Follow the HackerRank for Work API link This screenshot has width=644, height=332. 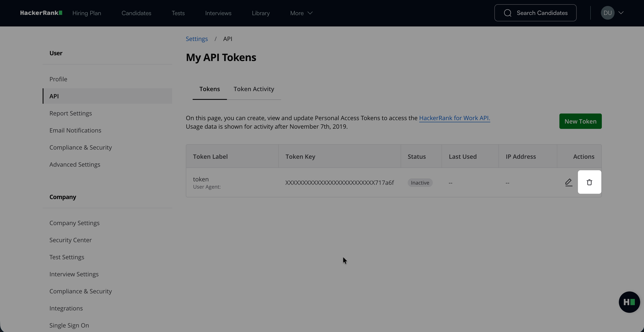tap(455, 118)
